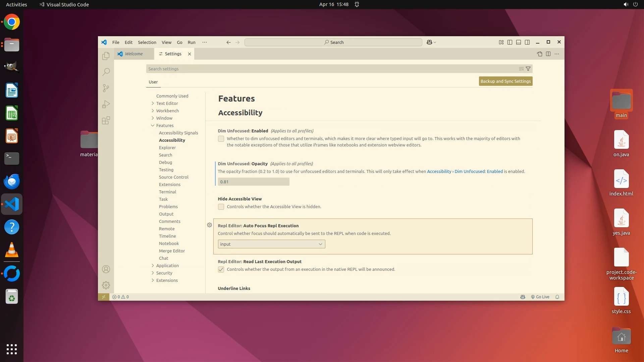Open the Selection menu
The height and width of the screenshot is (362, 644).
coord(147,42)
